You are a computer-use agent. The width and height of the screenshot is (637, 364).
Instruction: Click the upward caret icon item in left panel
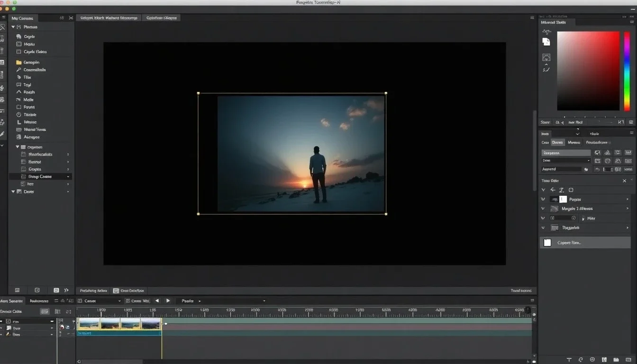(19, 92)
